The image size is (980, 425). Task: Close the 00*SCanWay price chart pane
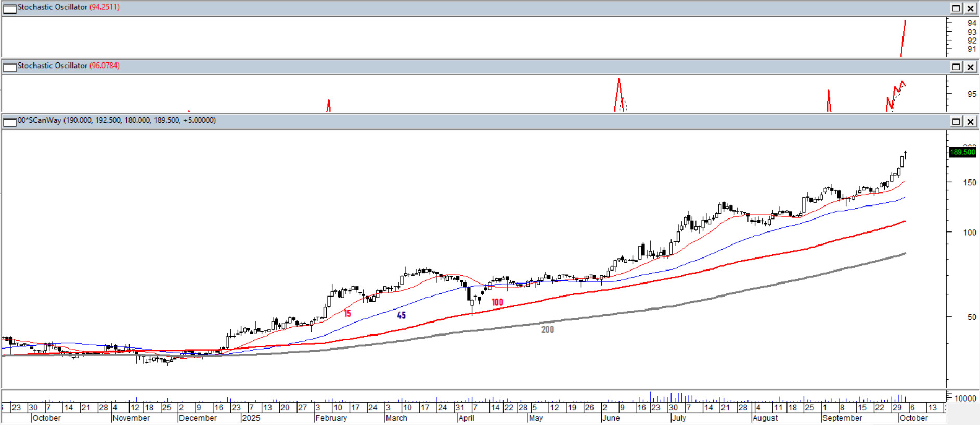click(x=970, y=121)
